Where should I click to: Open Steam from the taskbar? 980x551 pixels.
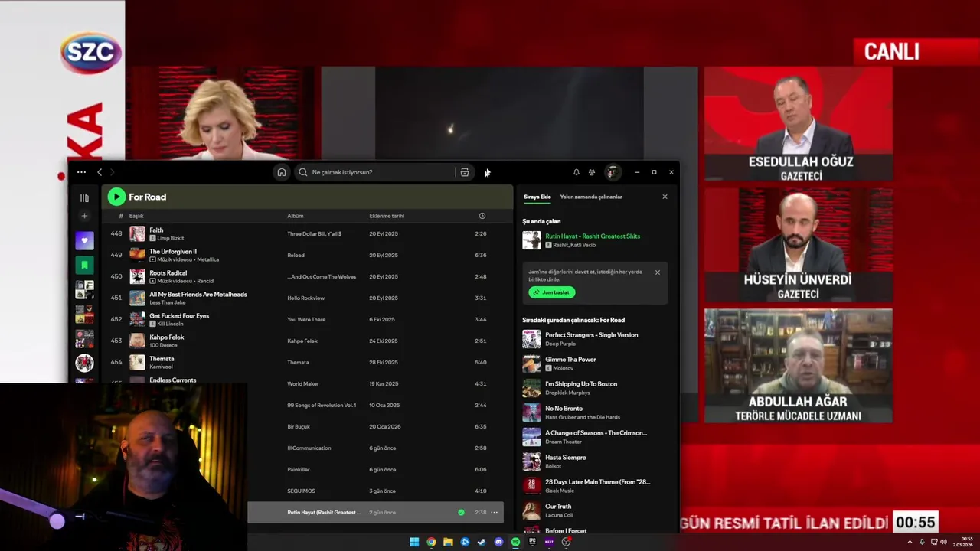[482, 542]
